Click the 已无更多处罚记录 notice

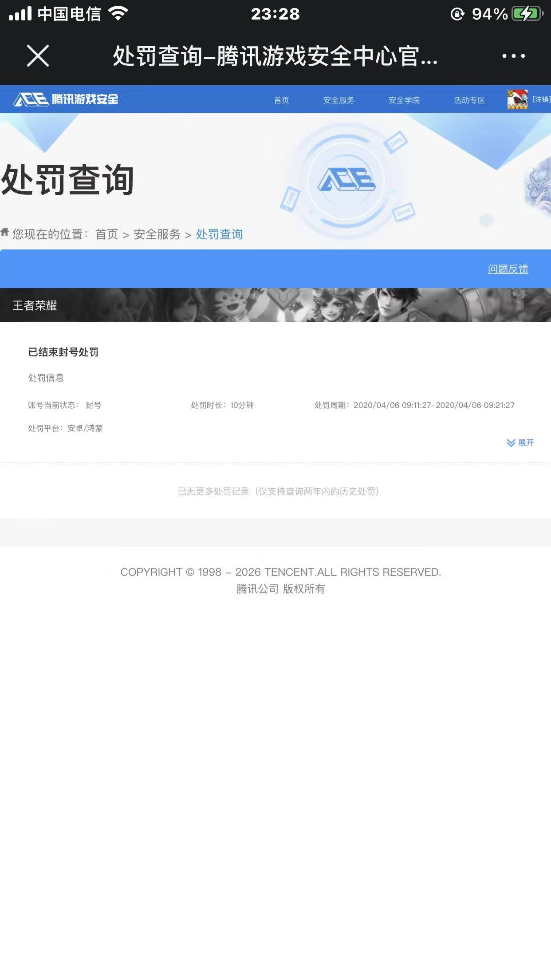coord(278,491)
